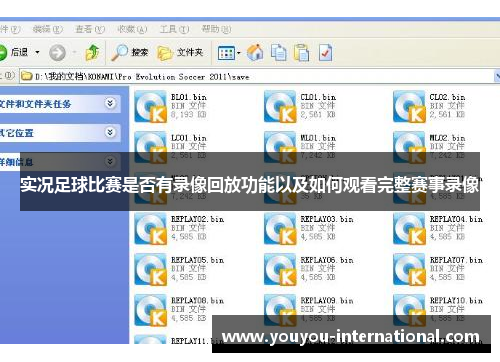500x362 pixels.
Task: Click the CL02.bin file name
Action: tap(447, 97)
